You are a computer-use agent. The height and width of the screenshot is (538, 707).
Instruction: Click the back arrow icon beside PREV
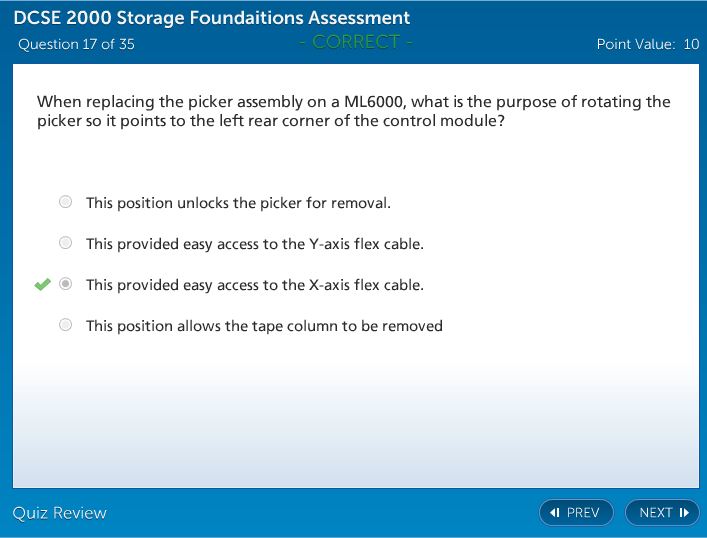click(x=555, y=513)
